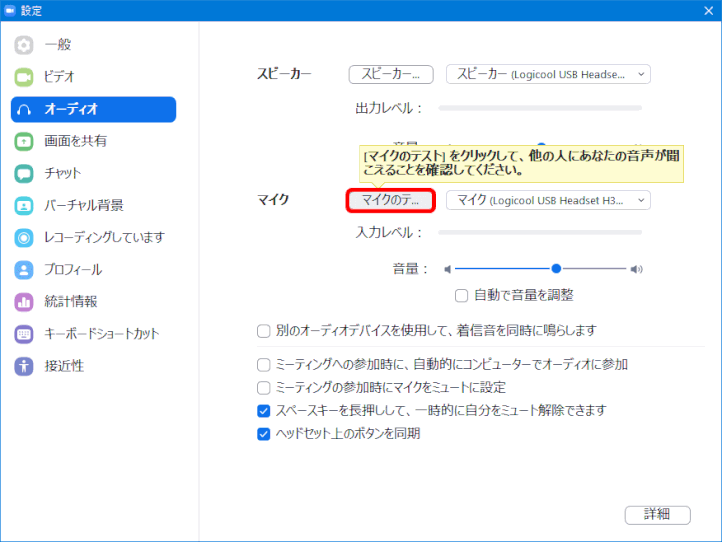
Task: Click the Keyboard Shortcuts keyboard icon
Action: [x=23, y=334]
